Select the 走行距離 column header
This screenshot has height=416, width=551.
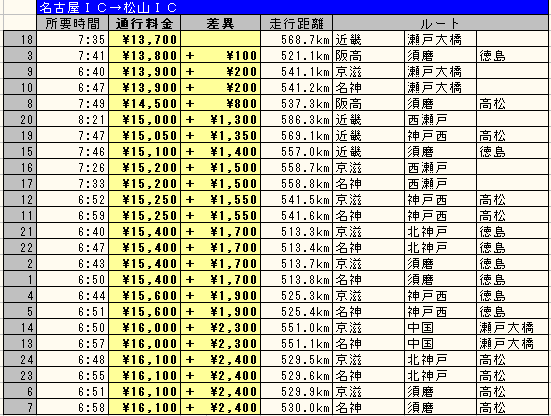pos(296,23)
